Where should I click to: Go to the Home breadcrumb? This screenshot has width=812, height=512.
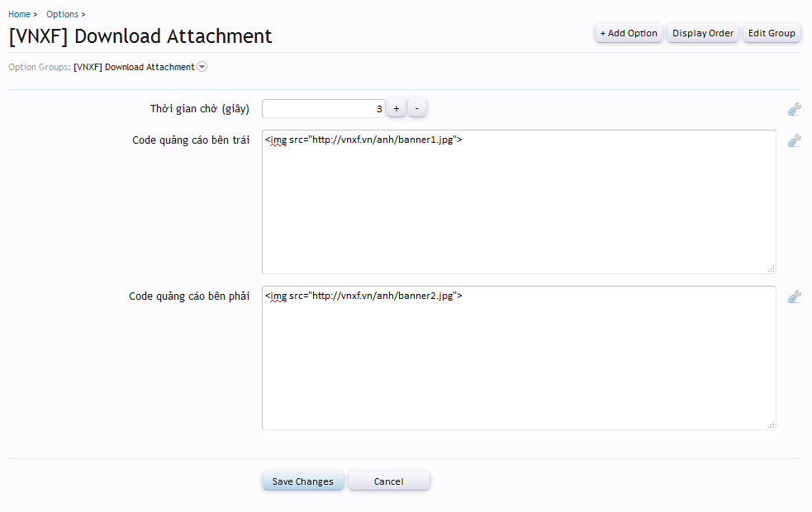point(19,14)
